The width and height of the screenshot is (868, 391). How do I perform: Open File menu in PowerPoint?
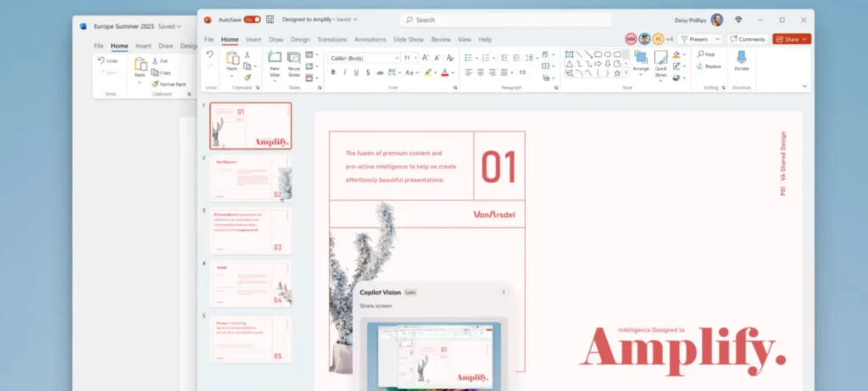pos(209,39)
